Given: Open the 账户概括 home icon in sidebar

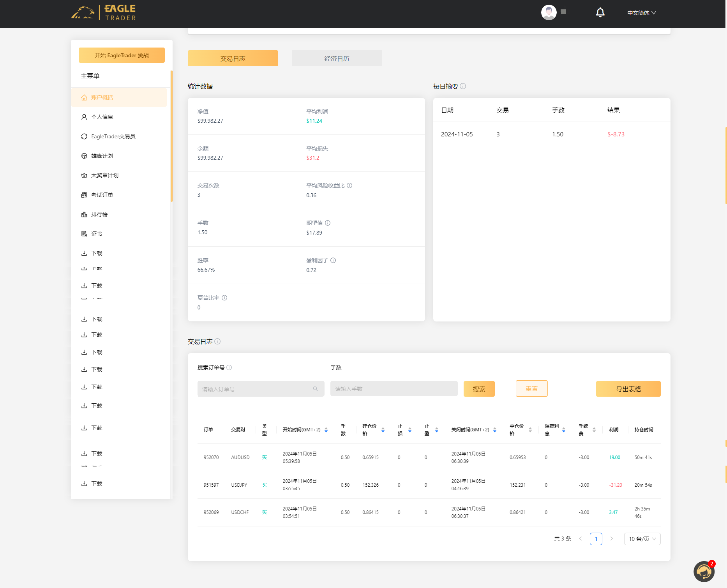Looking at the screenshot, I should [x=84, y=97].
